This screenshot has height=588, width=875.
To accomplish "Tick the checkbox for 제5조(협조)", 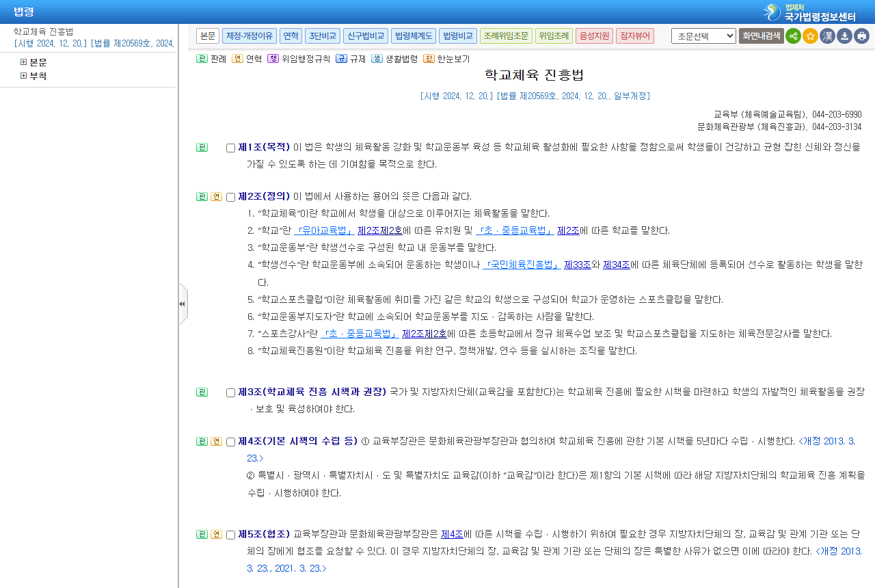I will tap(230, 535).
